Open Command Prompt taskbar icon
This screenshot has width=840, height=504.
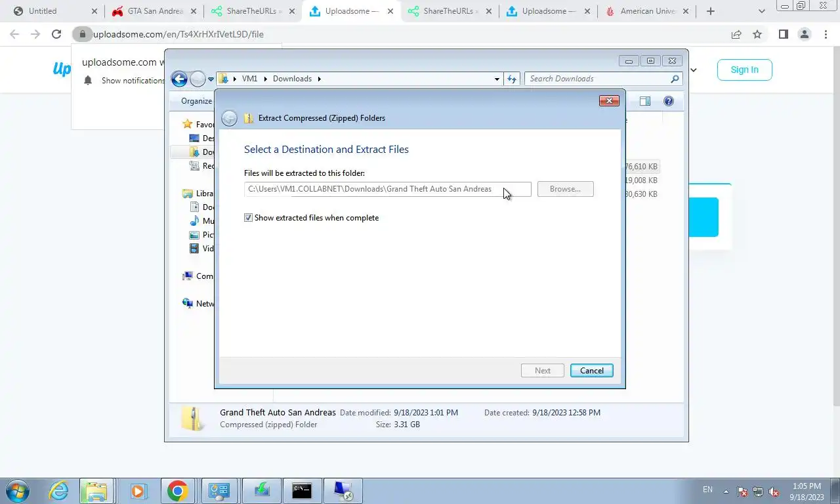click(302, 491)
